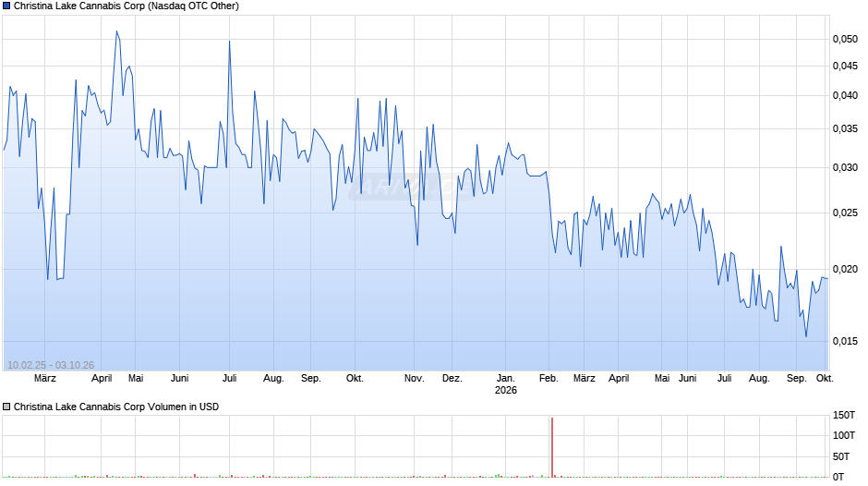The height and width of the screenshot is (486, 868).
Task: Click the '0,035' price axis label
Action: coord(845,129)
